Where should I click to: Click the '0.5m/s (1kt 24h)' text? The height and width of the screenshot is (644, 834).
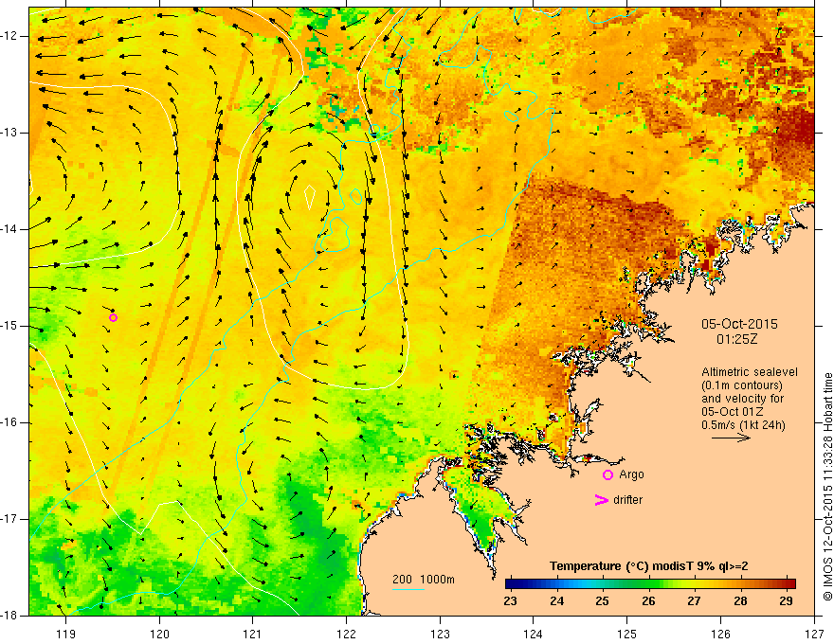pyautogui.click(x=743, y=424)
